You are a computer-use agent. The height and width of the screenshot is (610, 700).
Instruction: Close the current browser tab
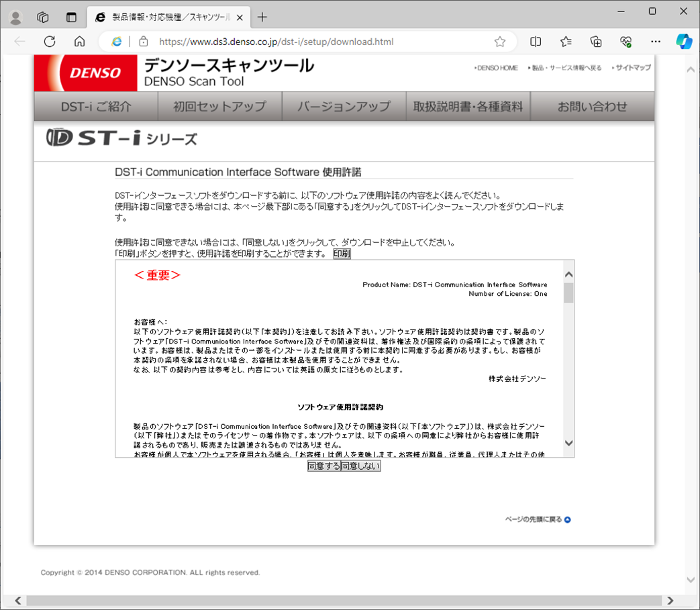240,17
